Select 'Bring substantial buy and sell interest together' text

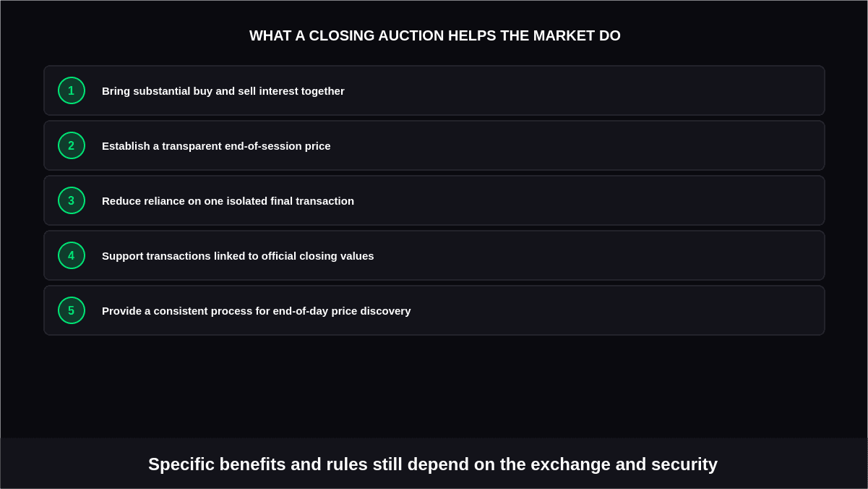[x=223, y=91]
